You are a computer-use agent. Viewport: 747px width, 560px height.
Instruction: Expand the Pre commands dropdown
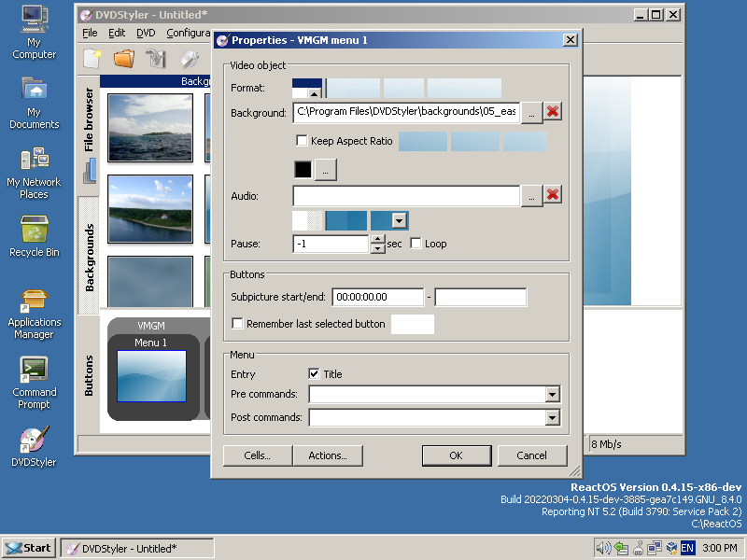552,394
